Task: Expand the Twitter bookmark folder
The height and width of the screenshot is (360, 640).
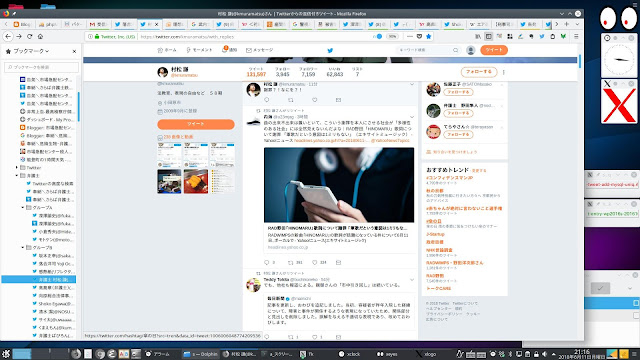Action: pyautogui.click(x=17, y=167)
